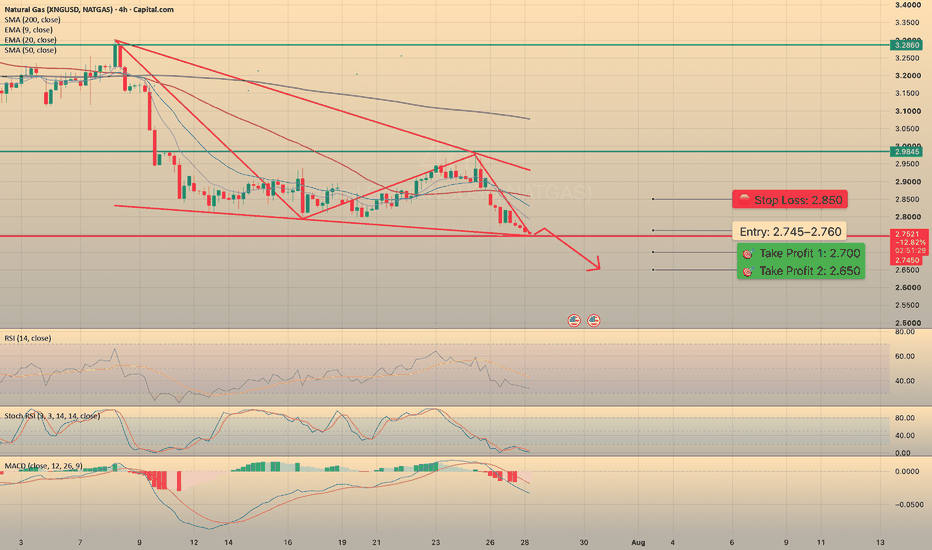Viewport: 932px width, 550px height.
Task: Click 80.00 on the Stoch RSI scale
Action: click(x=905, y=418)
